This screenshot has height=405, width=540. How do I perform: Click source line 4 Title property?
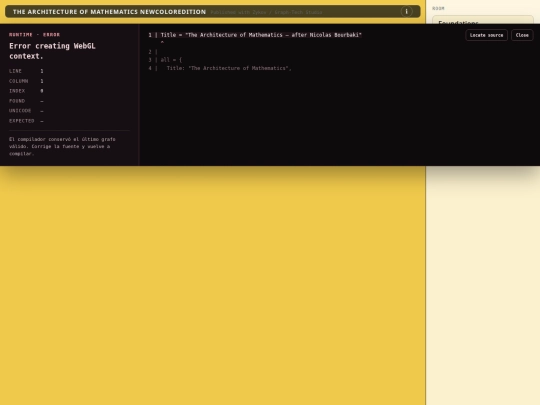click(x=220, y=68)
